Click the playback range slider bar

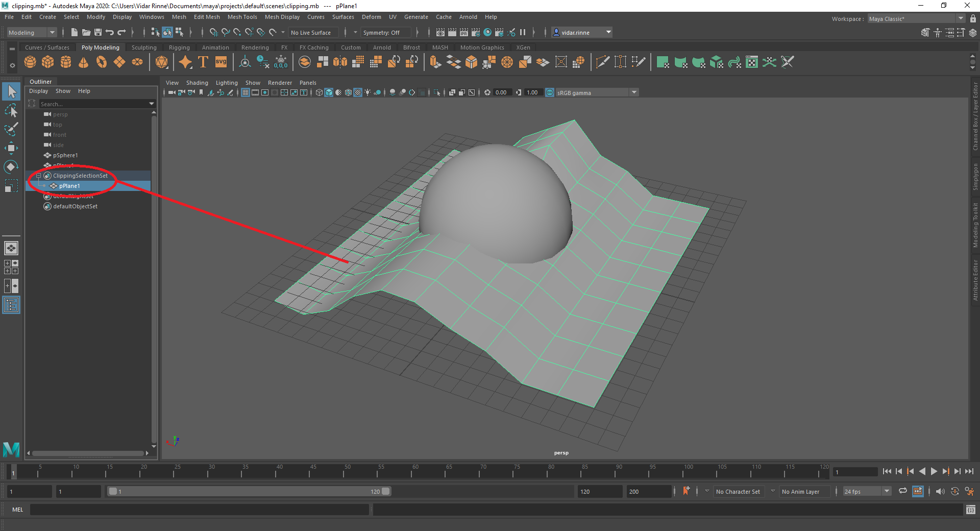249,491
